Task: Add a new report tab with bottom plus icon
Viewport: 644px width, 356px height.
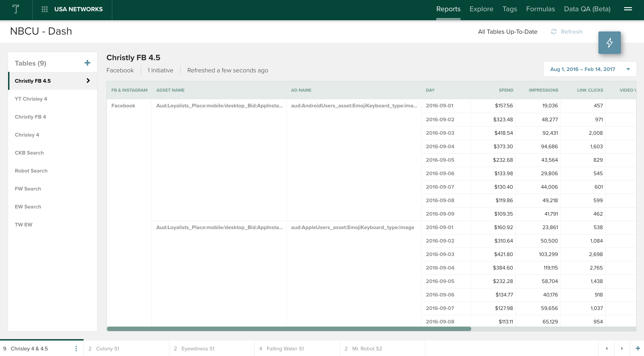Action: pos(637,348)
